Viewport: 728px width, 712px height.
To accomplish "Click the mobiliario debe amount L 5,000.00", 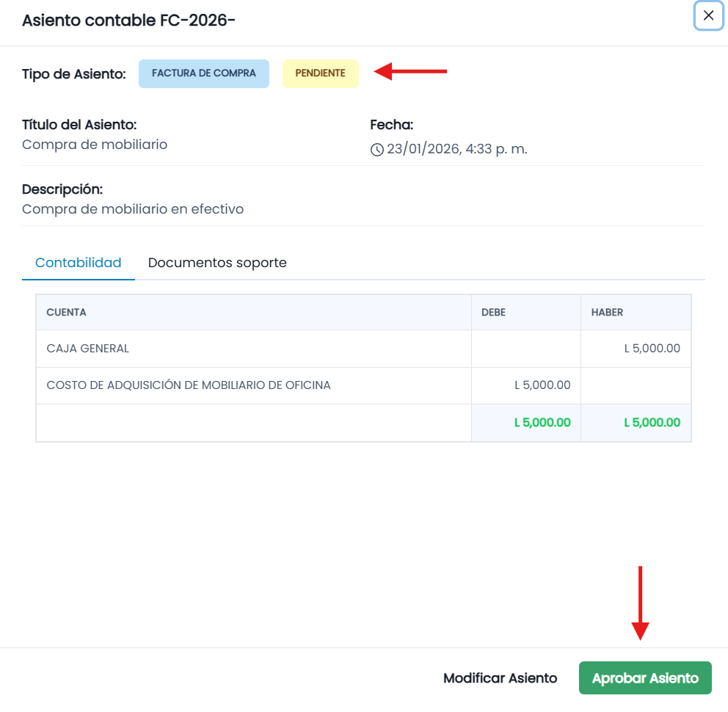I will coord(542,385).
